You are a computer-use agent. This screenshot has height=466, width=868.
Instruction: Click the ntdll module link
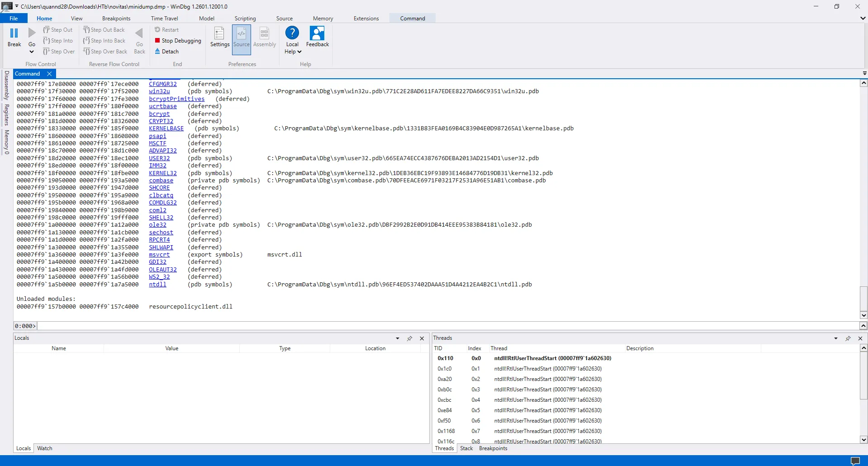tap(157, 285)
